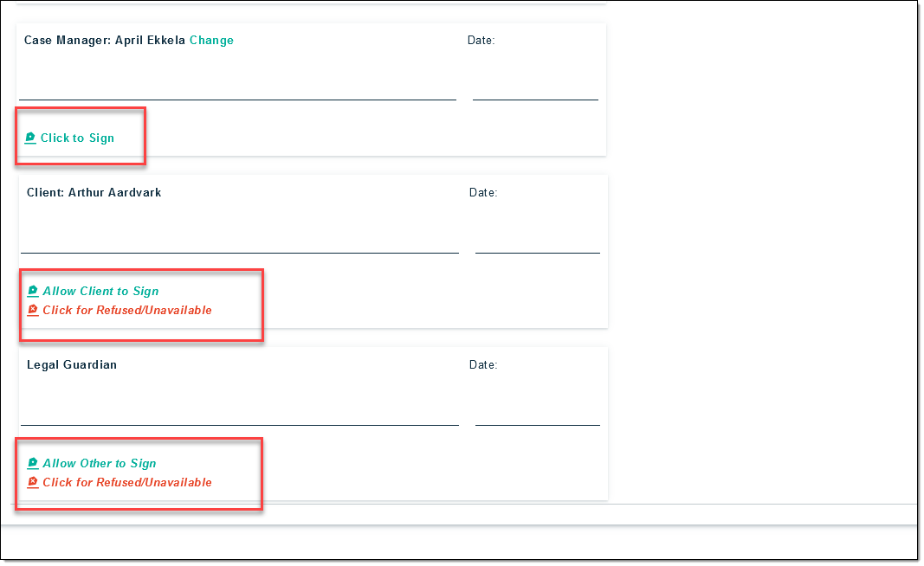Mark the Legal Guardian signature as Refused/Unavailable
This screenshot has width=924, height=566.
pyautogui.click(x=126, y=483)
